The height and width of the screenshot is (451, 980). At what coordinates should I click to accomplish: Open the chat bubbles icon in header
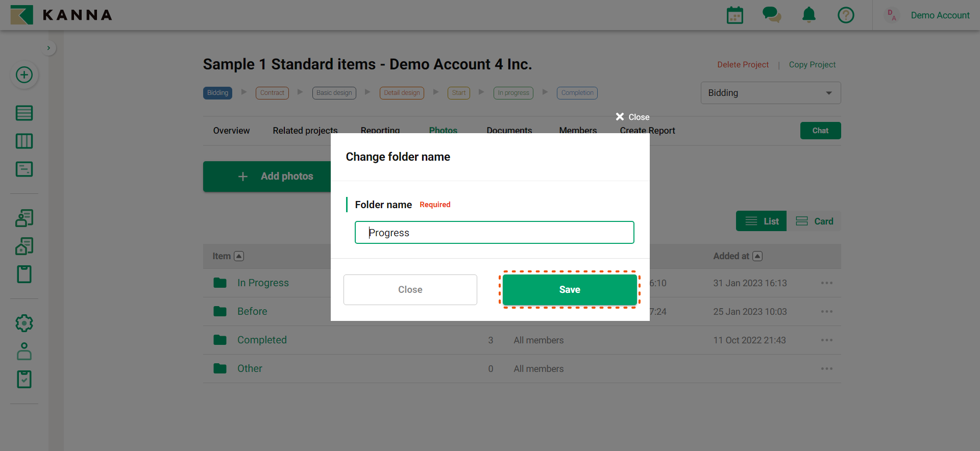point(771,15)
